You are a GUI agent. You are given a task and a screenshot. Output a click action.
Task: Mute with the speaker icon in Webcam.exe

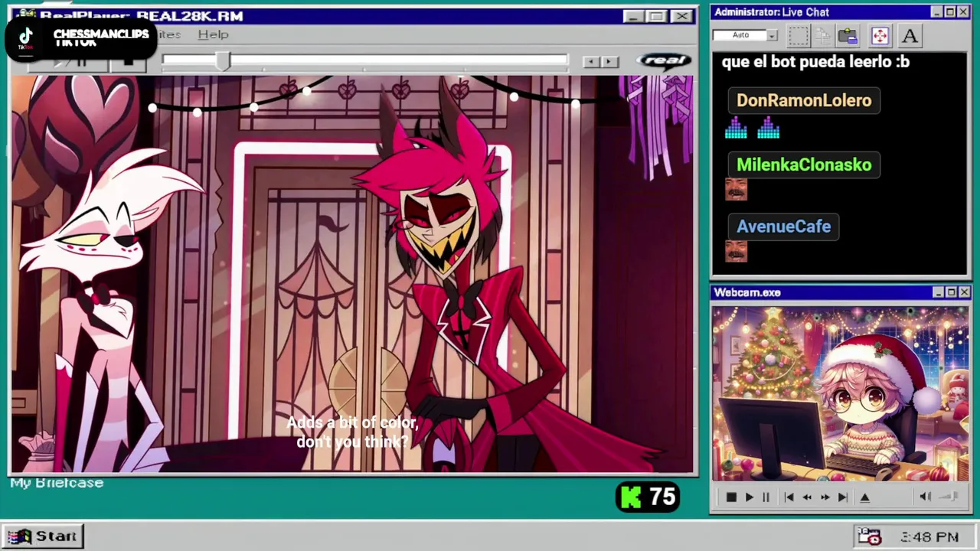tap(925, 497)
